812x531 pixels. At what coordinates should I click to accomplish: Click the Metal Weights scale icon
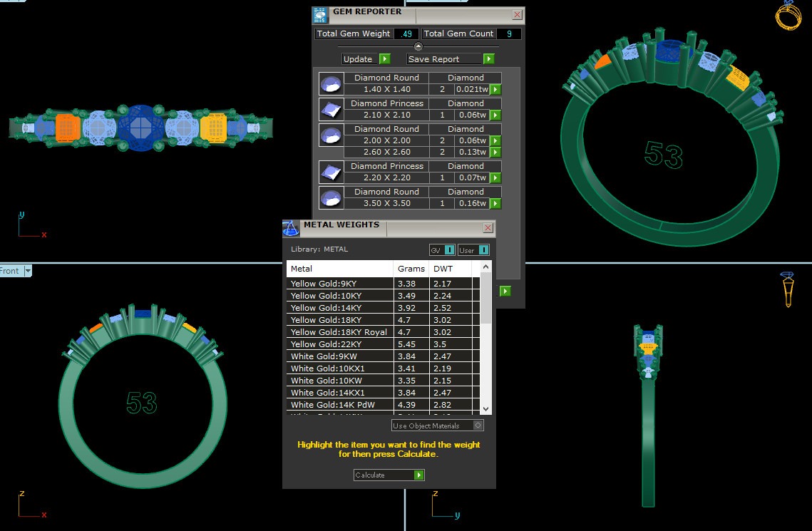(x=291, y=228)
